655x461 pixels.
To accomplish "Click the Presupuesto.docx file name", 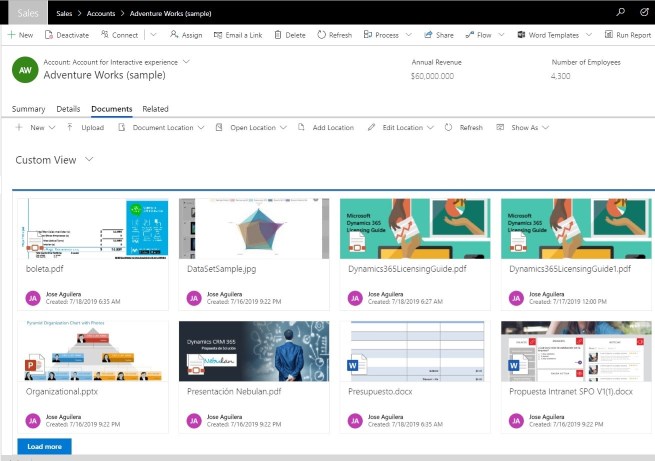I will coord(380,392).
